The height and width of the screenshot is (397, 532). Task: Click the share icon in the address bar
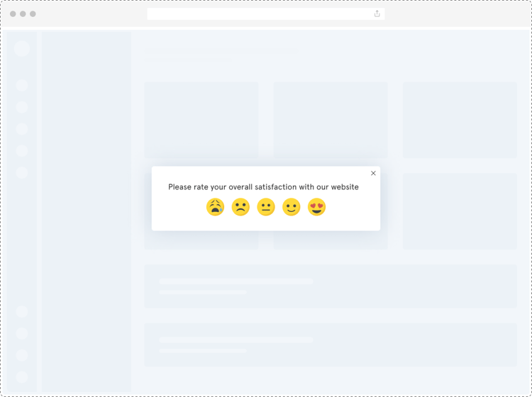coord(377,13)
